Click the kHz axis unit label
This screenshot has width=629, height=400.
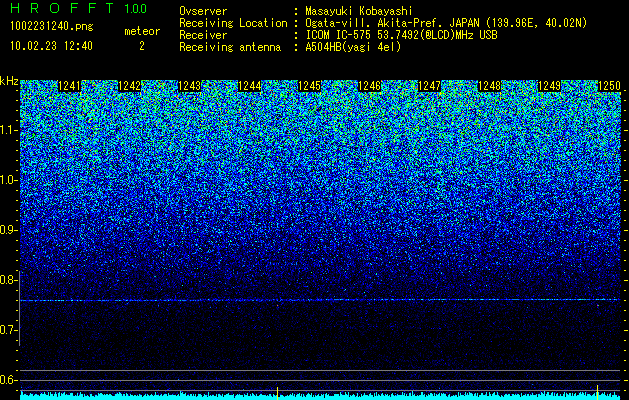click(9, 81)
